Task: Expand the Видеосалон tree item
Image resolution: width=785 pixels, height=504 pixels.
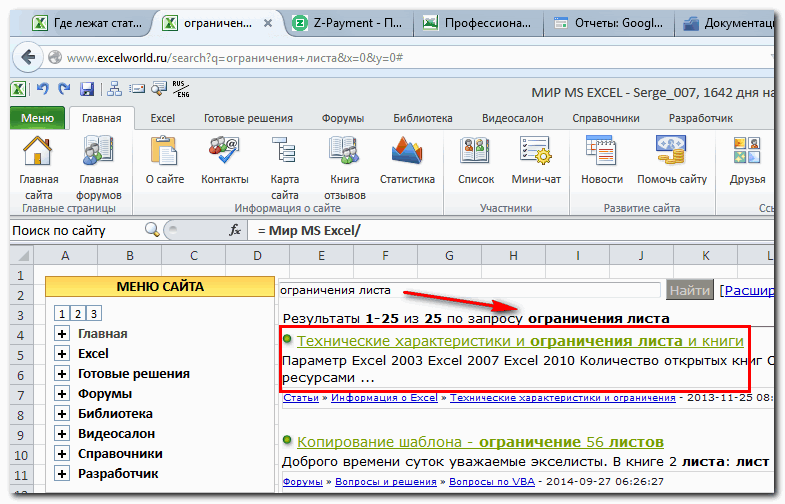Action: coord(62,434)
